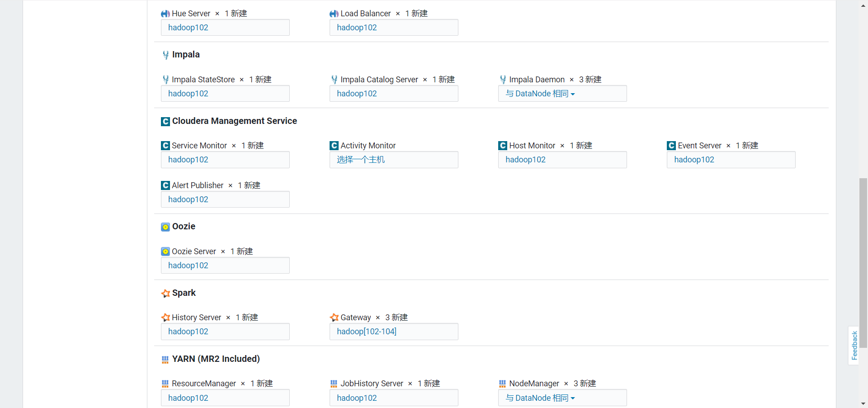
Task: Click the Cloudera Management Service icon
Action: tap(165, 121)
